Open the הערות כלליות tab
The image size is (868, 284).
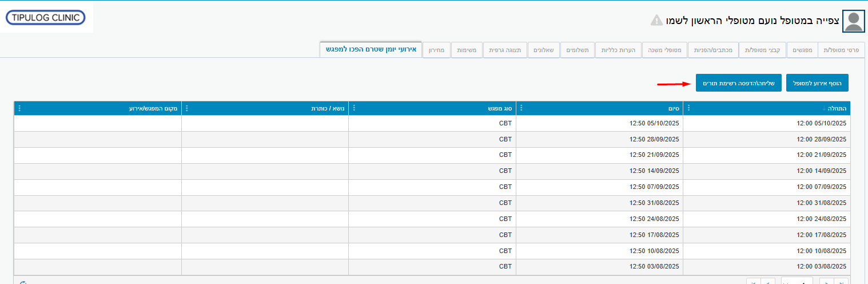point(618,50)
